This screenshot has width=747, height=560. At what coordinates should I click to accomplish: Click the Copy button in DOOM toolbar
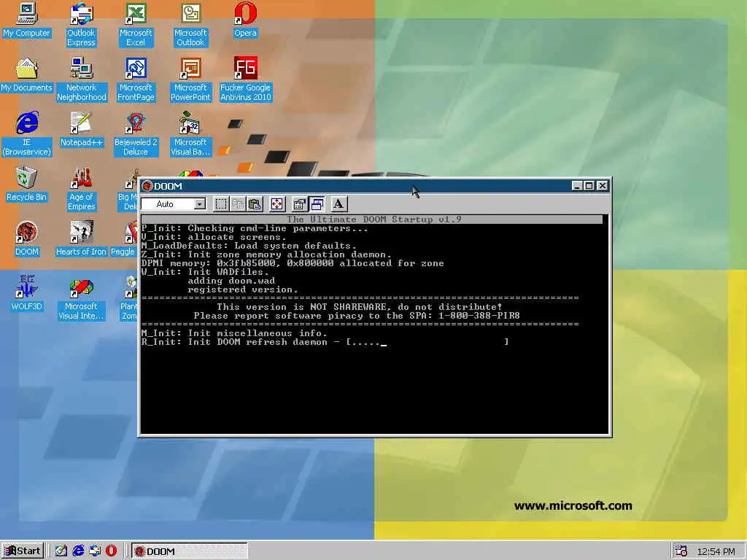238,204
